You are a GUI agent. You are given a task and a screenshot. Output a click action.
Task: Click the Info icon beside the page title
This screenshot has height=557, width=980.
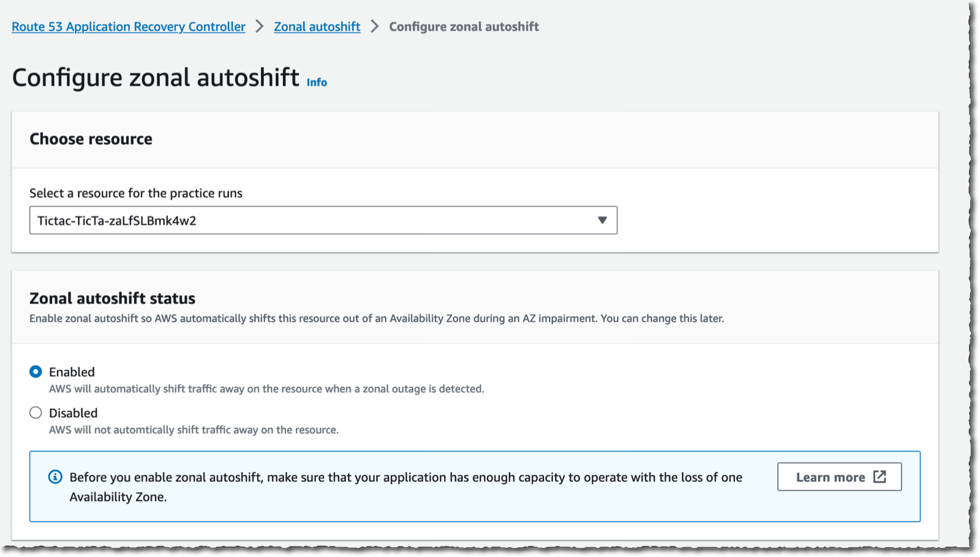pyautogui.click(x=316, y=82)
